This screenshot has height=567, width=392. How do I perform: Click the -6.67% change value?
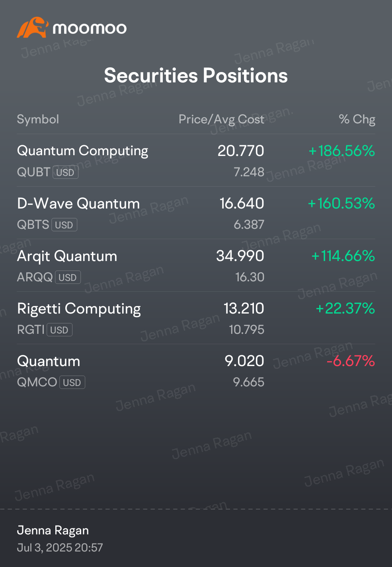pos(351,361)
